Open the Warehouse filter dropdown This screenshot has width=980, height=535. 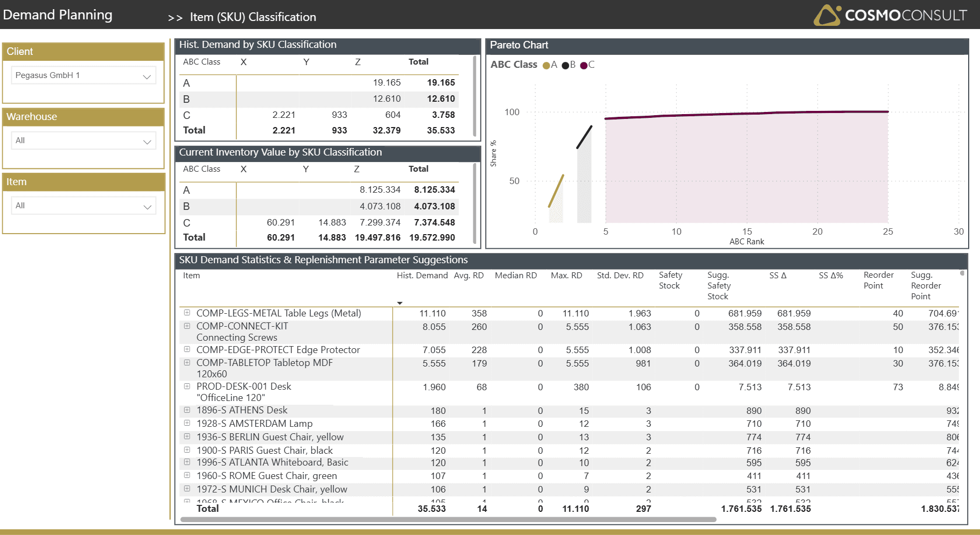(83, 140)
